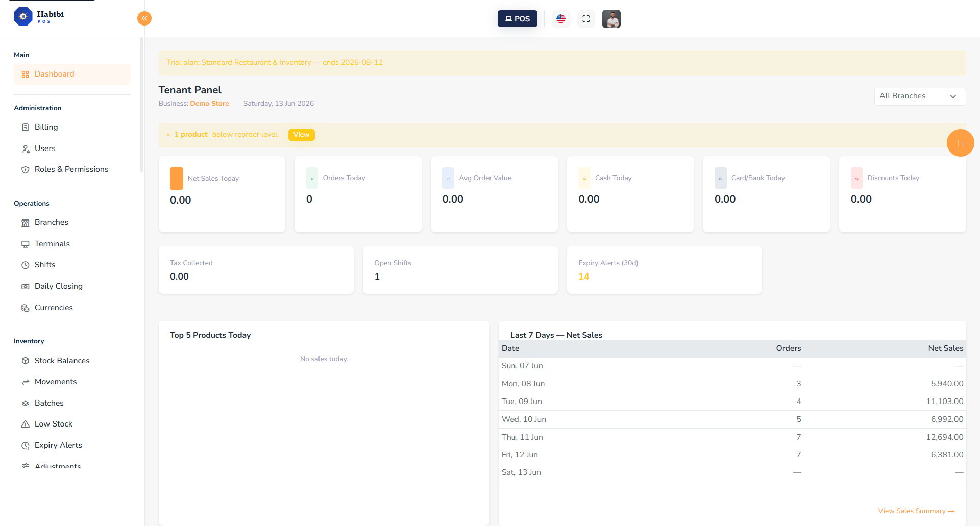Click the Orders column header
This screenshot has height=526, width=980.
pos(789,348)
